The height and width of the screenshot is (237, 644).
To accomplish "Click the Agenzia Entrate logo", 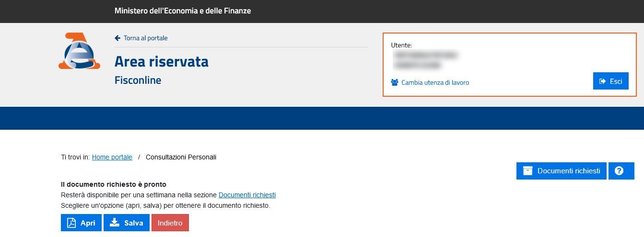I will click(x=79, y=51).
